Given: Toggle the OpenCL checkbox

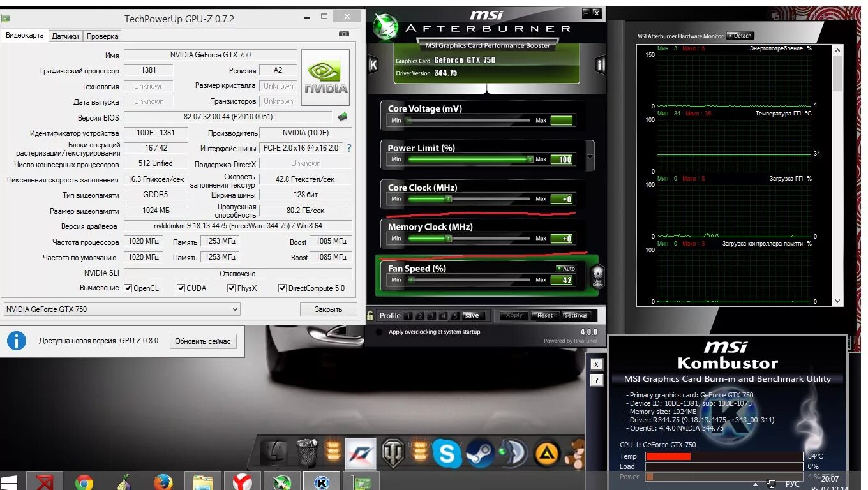Looking at the screenshot, I should click(x=128, y=288).
